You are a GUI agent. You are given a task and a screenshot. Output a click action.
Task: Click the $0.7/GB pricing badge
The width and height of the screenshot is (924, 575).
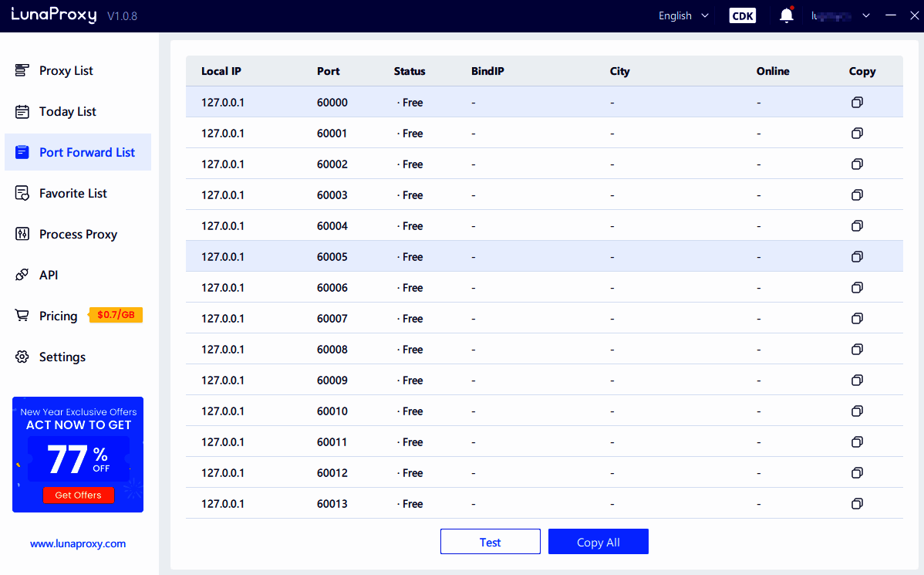(115, 315)
